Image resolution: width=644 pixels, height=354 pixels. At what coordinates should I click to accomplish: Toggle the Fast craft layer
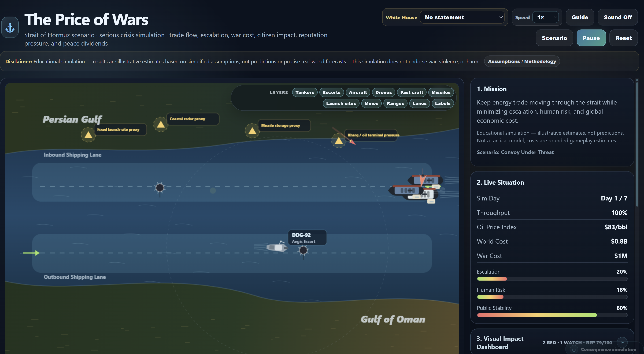tap(412, 92)
